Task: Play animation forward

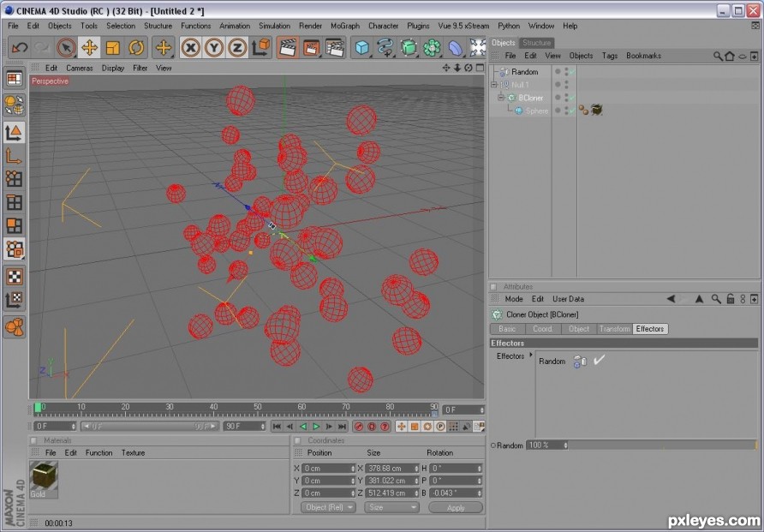Action: click(x=316, y=427)
